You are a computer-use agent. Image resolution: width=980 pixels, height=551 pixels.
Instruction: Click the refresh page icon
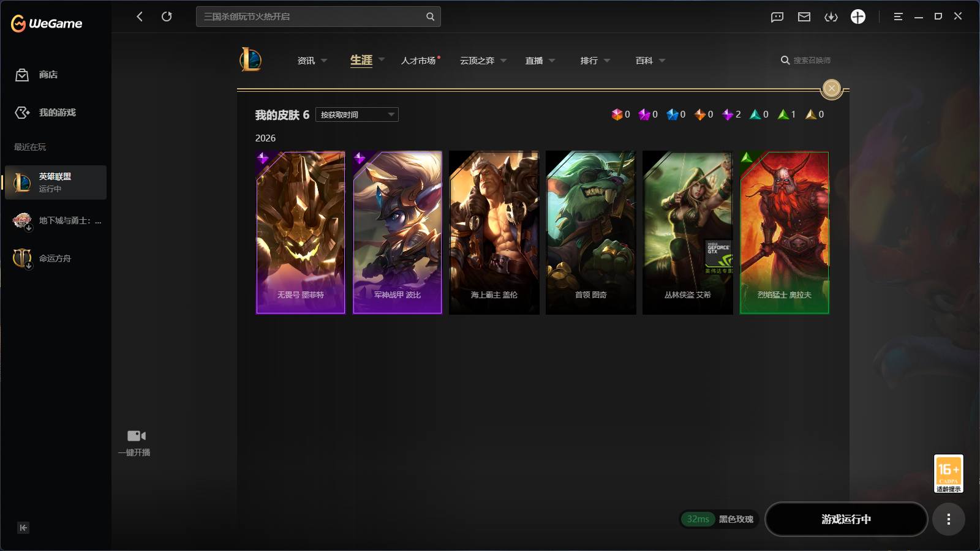coord(167,17)
